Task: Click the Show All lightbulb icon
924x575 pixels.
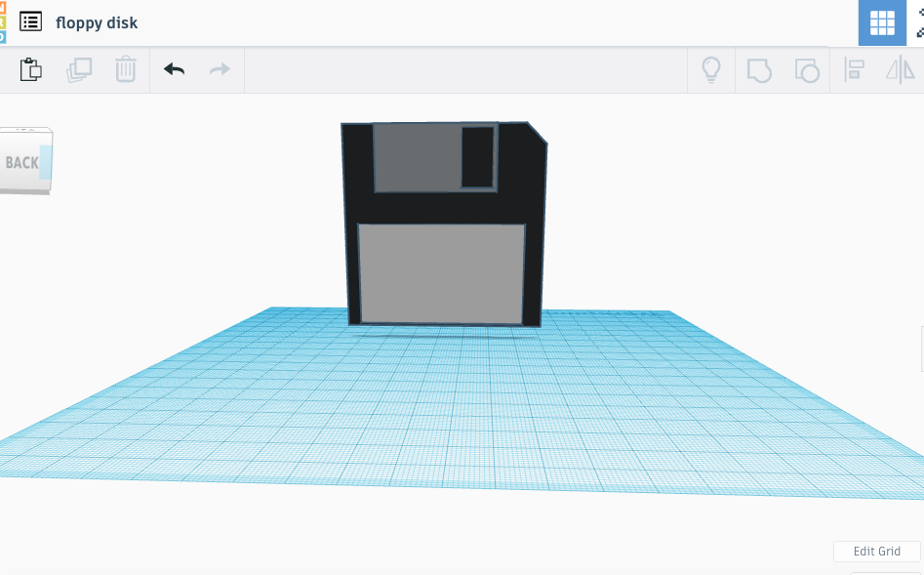Action: 711,69
